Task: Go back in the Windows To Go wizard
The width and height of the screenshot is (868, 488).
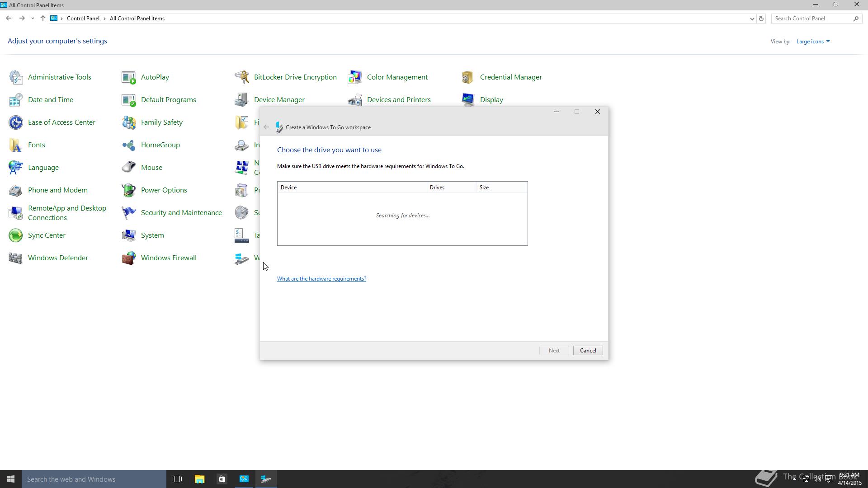Action: coord(266,127)
